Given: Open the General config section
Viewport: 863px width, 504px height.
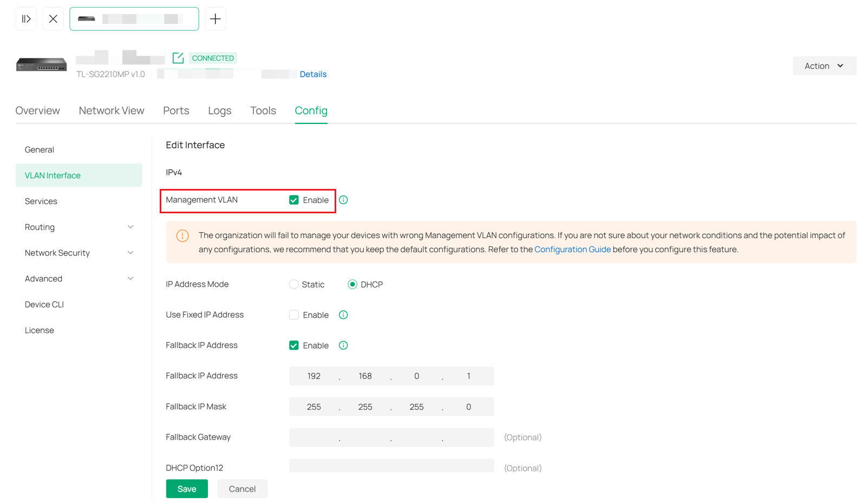Looking at the screenshot, I should click(x=79, y=149).
